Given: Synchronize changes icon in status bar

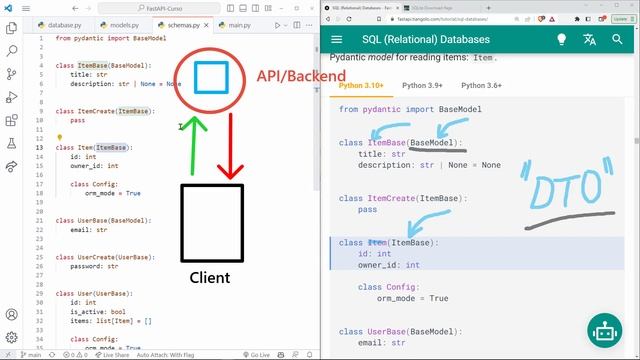Looking at the screenshot, I should click(52, 355).
